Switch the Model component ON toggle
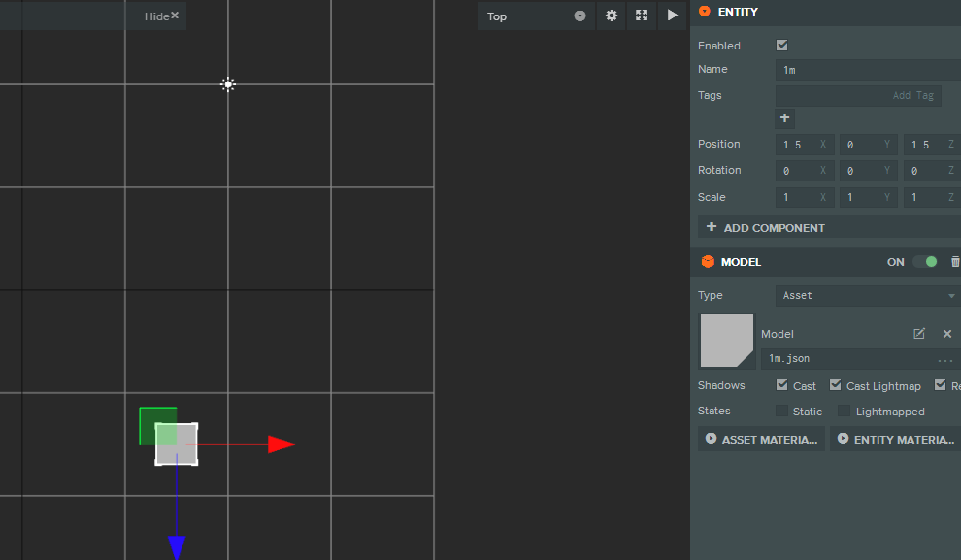 point(925,262)
